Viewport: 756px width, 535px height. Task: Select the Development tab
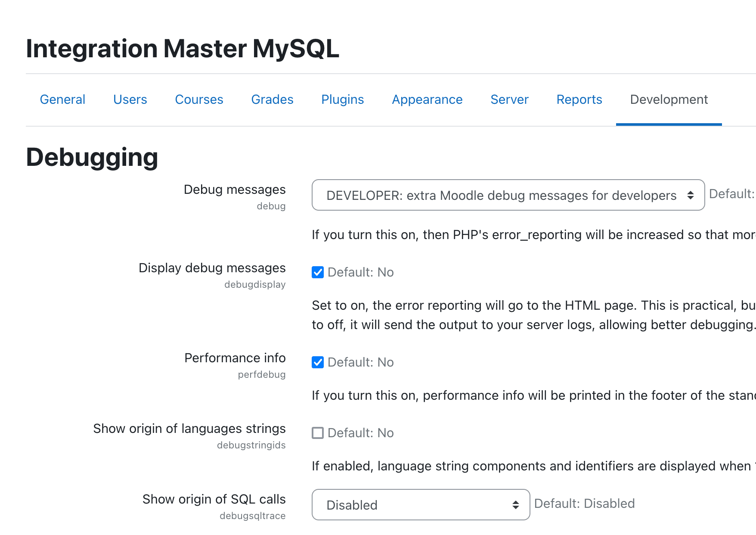[x=669, y=100]
